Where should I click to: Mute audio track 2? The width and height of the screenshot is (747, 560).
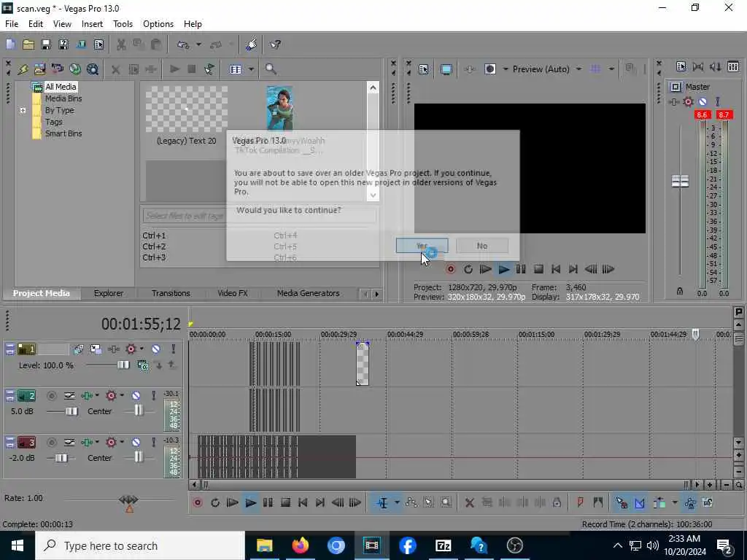coord(136,396)
